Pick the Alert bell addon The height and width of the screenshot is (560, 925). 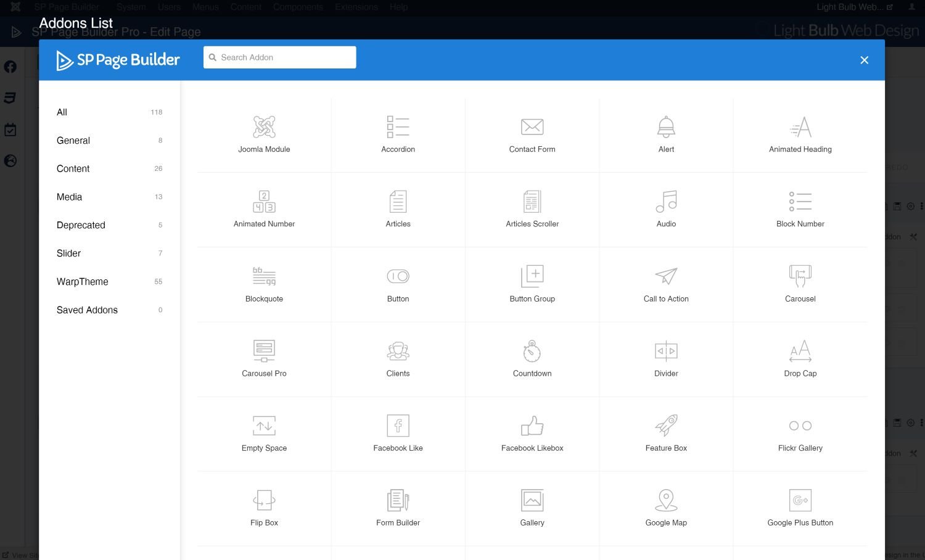pyautogui.click(x=666, y=128)
